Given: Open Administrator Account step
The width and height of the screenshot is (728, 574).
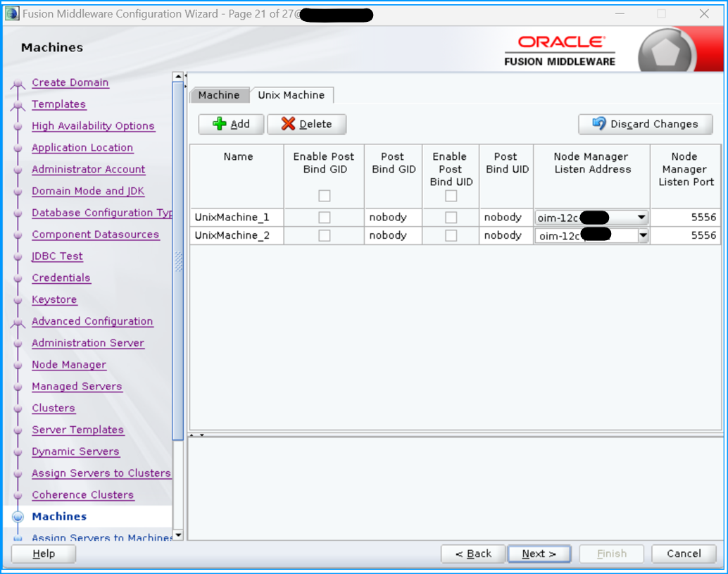Looking at the screenshot, I should [88, 170].
